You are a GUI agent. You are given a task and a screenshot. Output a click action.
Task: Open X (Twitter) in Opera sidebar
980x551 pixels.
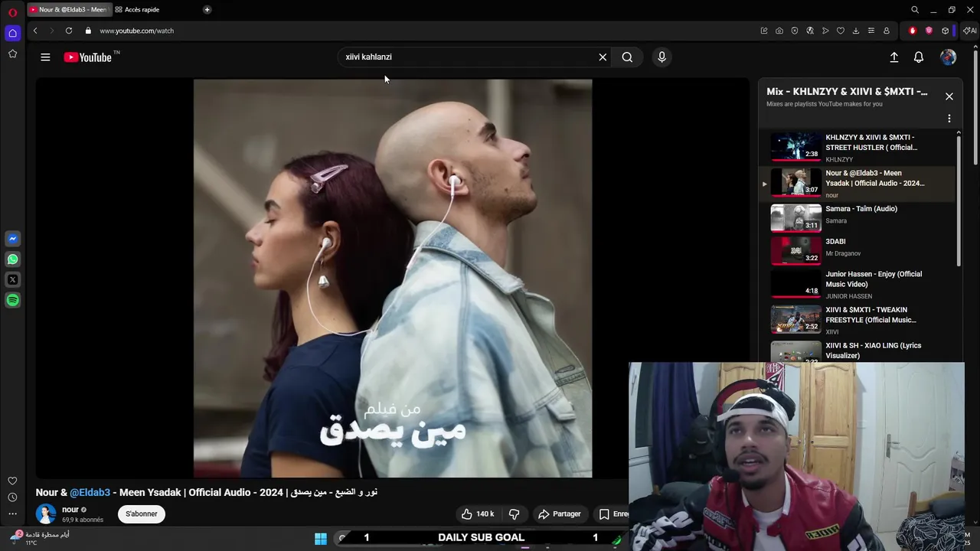point(12,280)
